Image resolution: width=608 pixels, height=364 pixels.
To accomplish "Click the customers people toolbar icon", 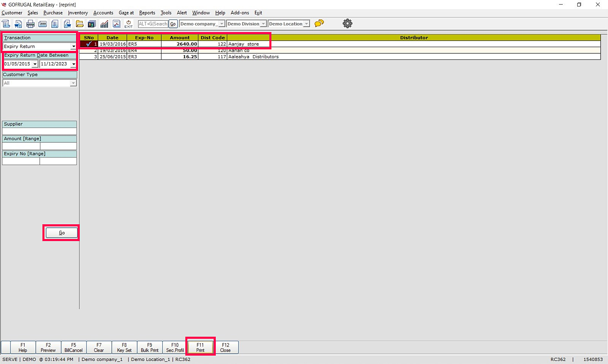I will tap(92, 24).
